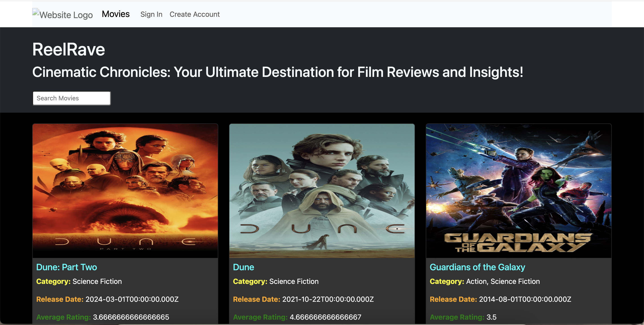Image resolution: width=644 pixels, height=325 pixels.
Task: Click average rating 4.666666666666667
Action: [x=325, y=317]
